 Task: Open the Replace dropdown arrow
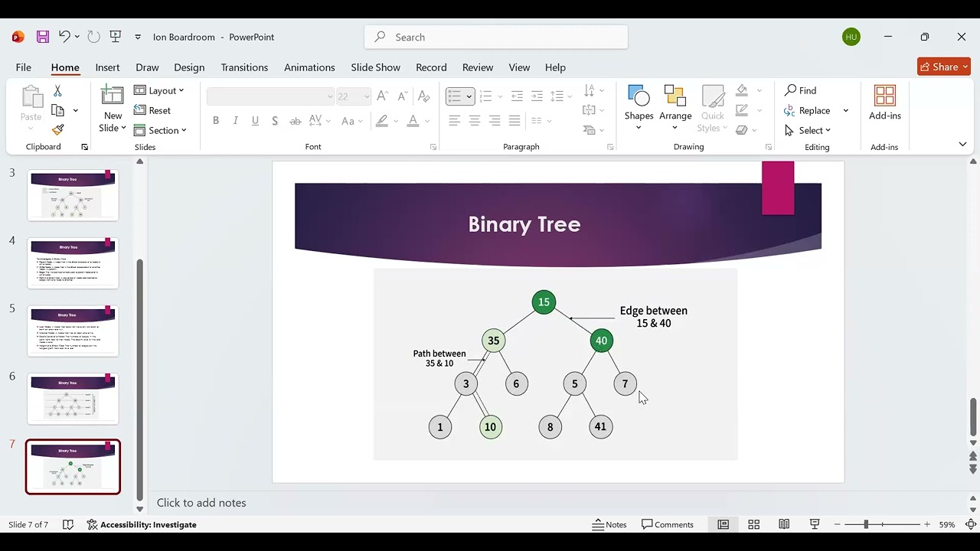[x=846, y=110]
